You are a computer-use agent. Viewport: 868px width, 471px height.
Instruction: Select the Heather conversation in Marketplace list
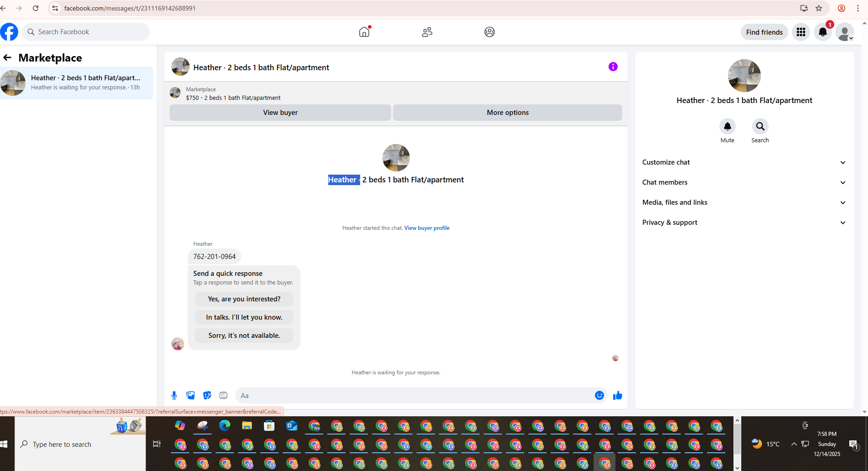tap(77, 83)
